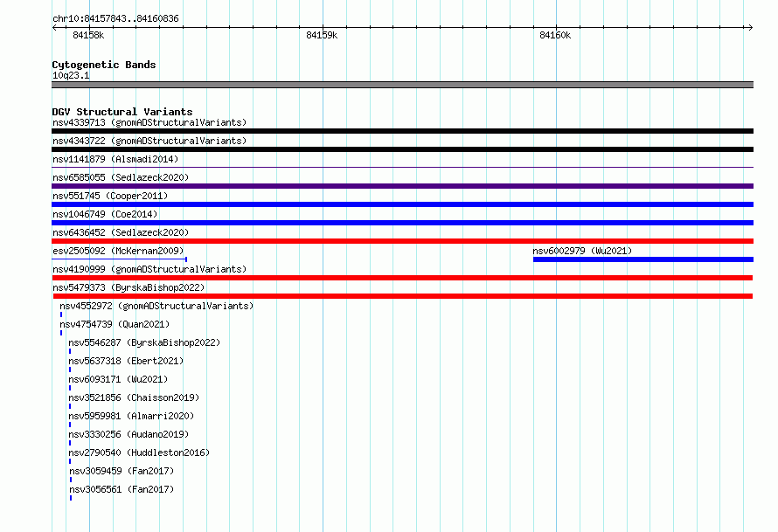Open variant nsv1141879 (Alsmadi2014)

tap(115, 159)
